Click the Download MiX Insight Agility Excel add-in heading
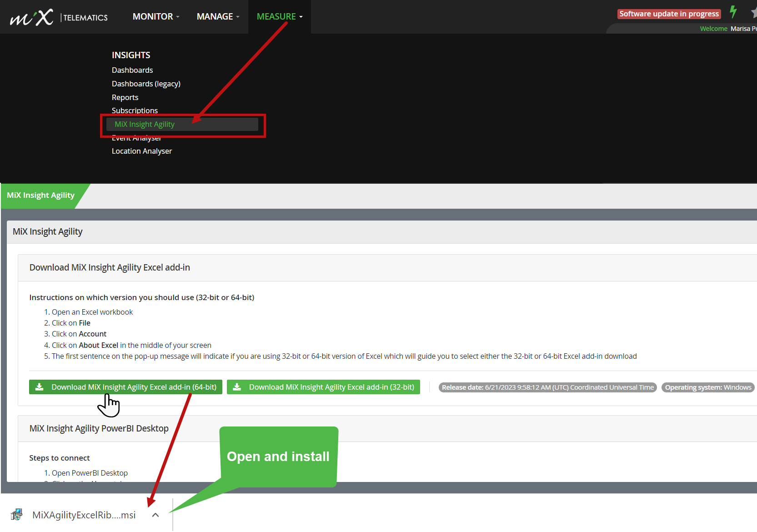Viewport: 757px width, 532px height. click(110, 267)
